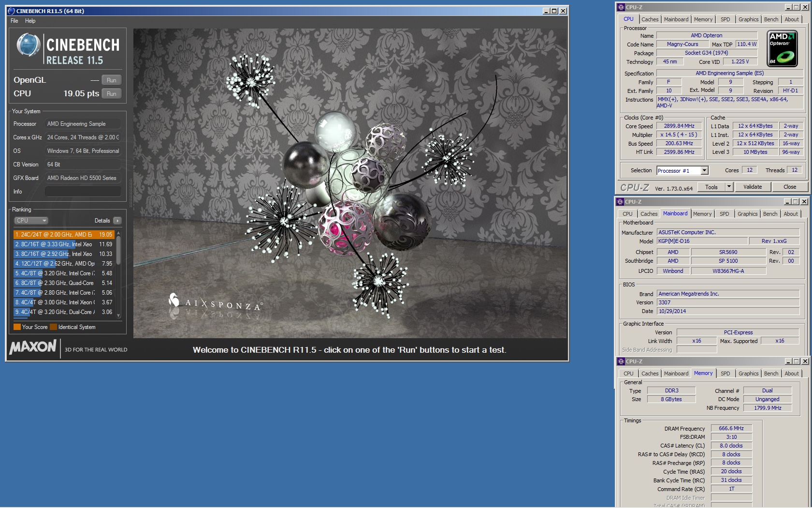812x508 pixels.
Task: Click the NB Frequency 1799.9 MHz value
Action: (768, 408)
